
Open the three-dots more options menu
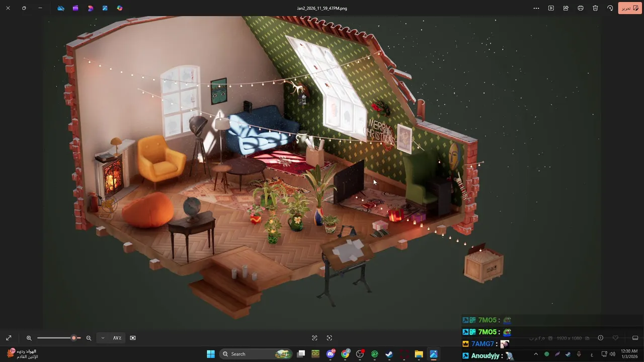coord(536,8)
